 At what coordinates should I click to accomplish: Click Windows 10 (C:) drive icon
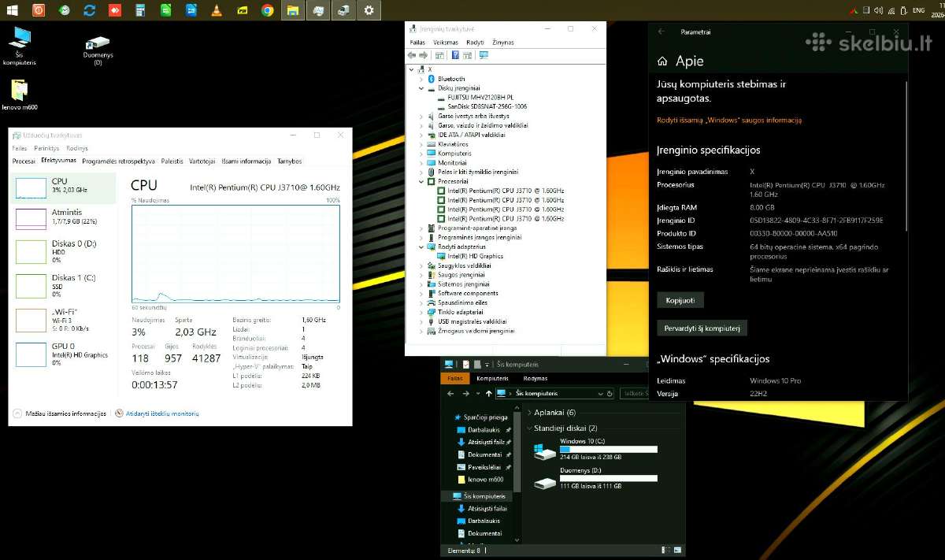tap(544, 451)
